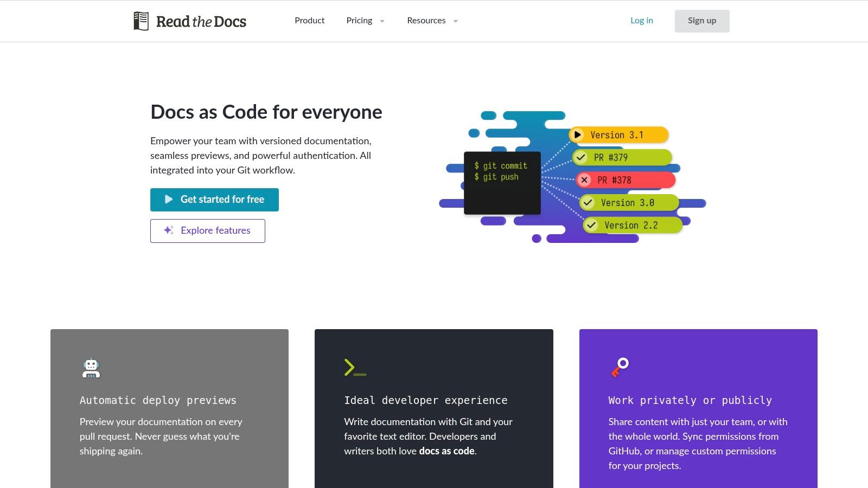Click the red X icon on PR #378 badge

584,180
